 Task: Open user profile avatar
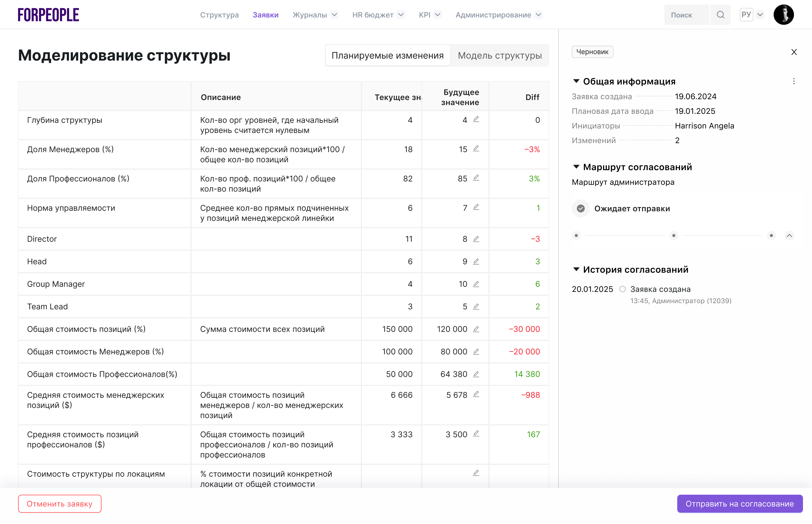click(784, 15)
